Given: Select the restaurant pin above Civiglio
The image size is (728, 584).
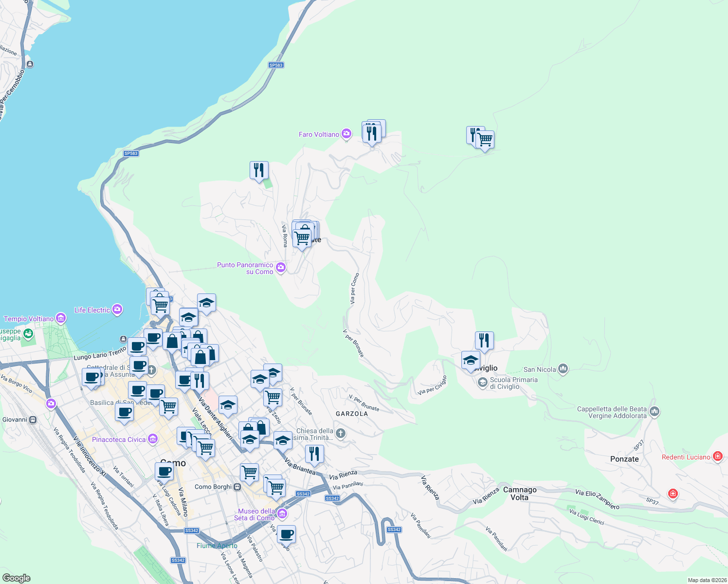Looking at the screenshot, I should [x=483, y=340].
